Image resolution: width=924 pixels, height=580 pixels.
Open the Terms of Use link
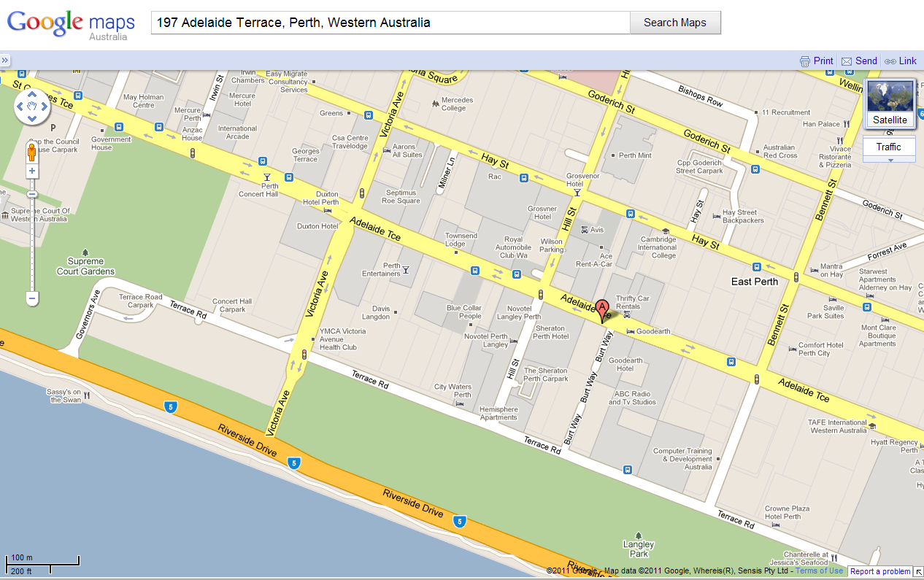[x=819, y=571]
